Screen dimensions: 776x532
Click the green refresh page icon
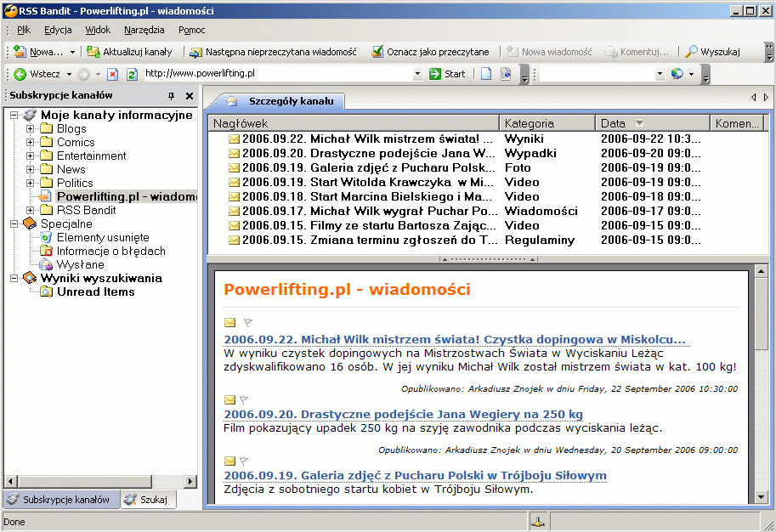132,74
